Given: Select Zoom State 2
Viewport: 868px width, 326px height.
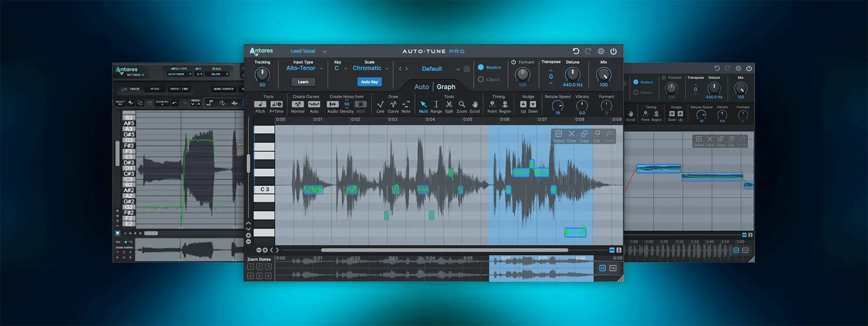Looking at the screenshot, I should coord(259,267).
